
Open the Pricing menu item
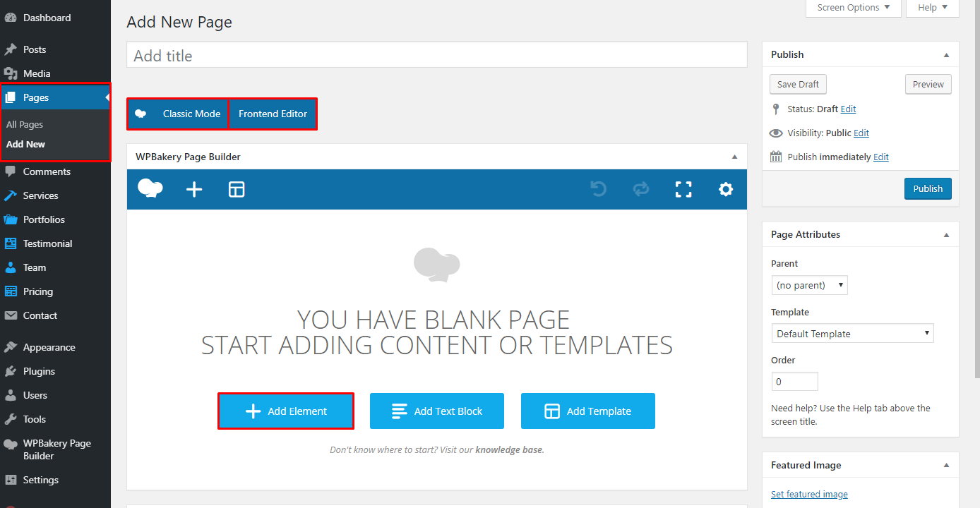pos(55,291)
